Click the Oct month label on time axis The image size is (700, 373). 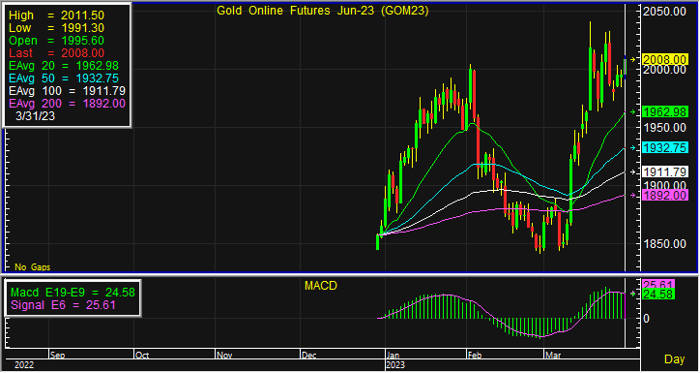tap(142, 356)
